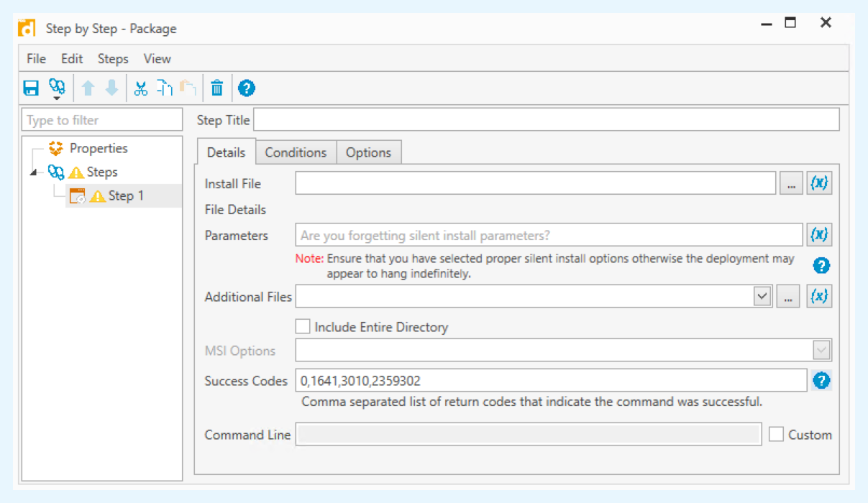Click the red Note: text
Viewport: 868px width, 503px height.
[x=309, y=259]
